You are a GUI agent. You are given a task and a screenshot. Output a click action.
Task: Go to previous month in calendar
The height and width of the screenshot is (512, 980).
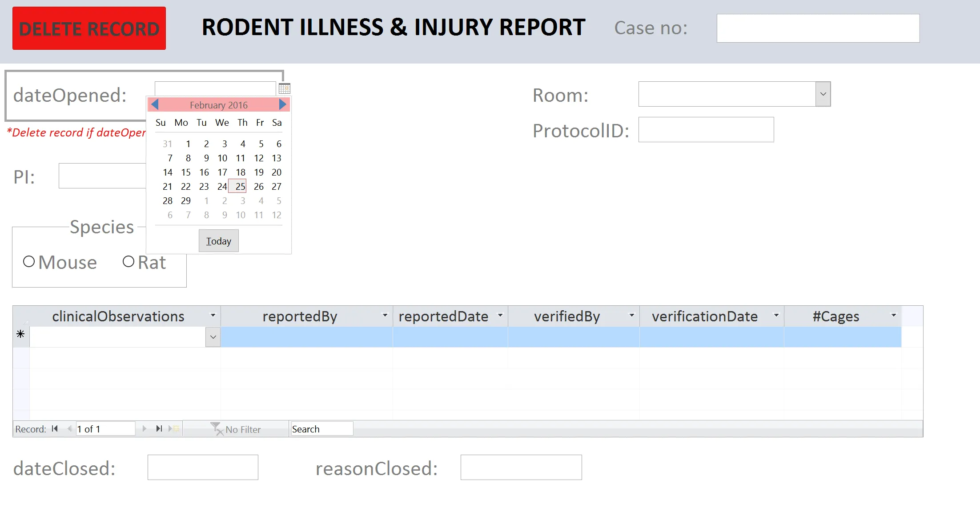tap(155, 104)
